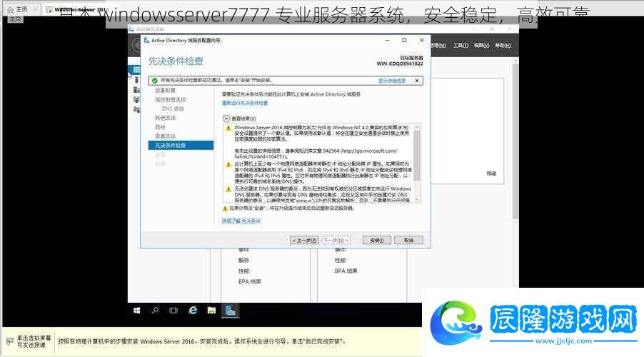Go to the 其他选项 wizard step
This screenshot has width=644, height=357.
165,118
